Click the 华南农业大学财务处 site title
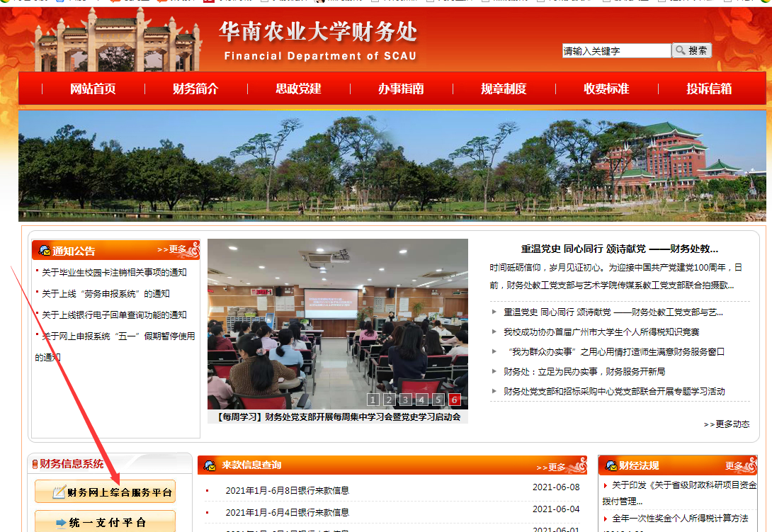Viewport: 772px width, 532px height. tap(318, 32)
